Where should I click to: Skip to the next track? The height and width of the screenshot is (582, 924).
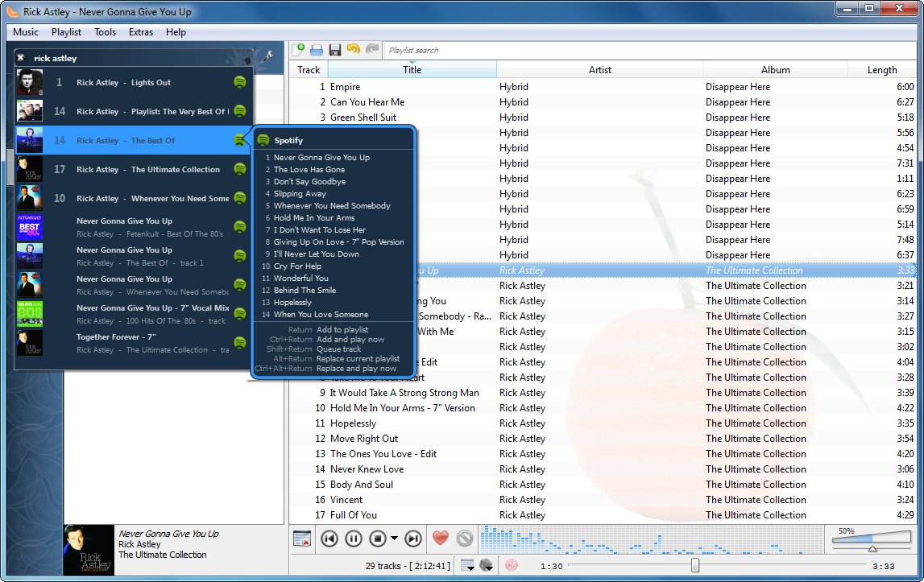click(x=414, y=539)
